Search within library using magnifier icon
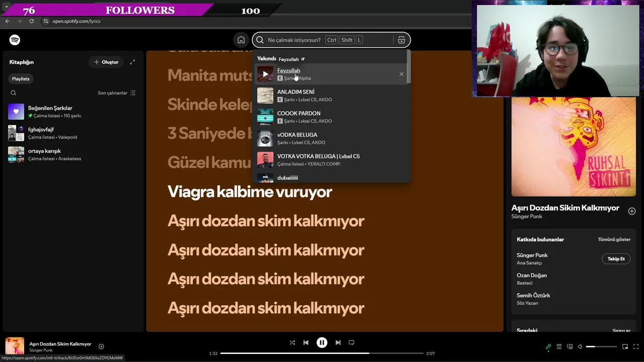The height and width of the screenshot is (362, 644). [14, 93]
